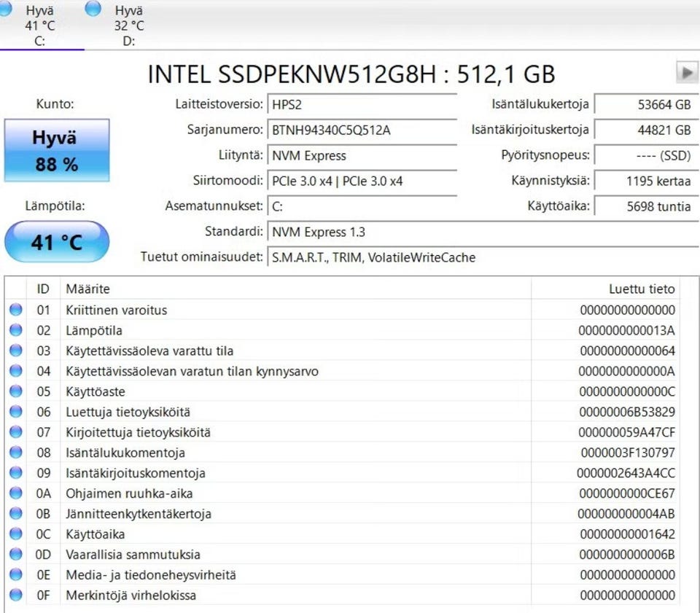Click the blue status orb for D: drive
Viewport: 700px width, 613px height.
[93, 9]
